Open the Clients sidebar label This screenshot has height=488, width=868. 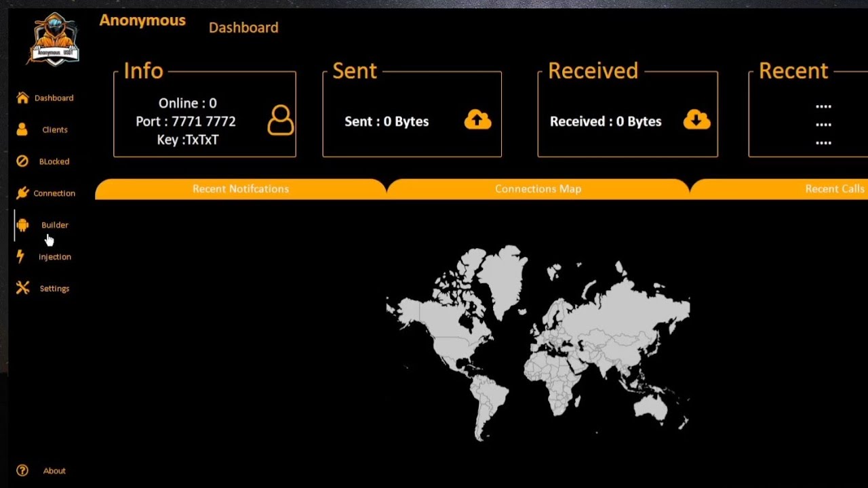click(55, 129)
